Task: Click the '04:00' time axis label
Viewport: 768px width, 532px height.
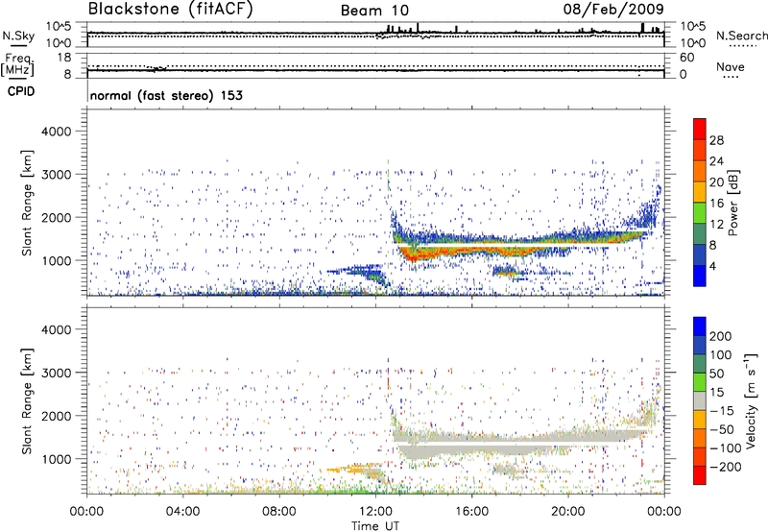Action: [x=182, y=512]
